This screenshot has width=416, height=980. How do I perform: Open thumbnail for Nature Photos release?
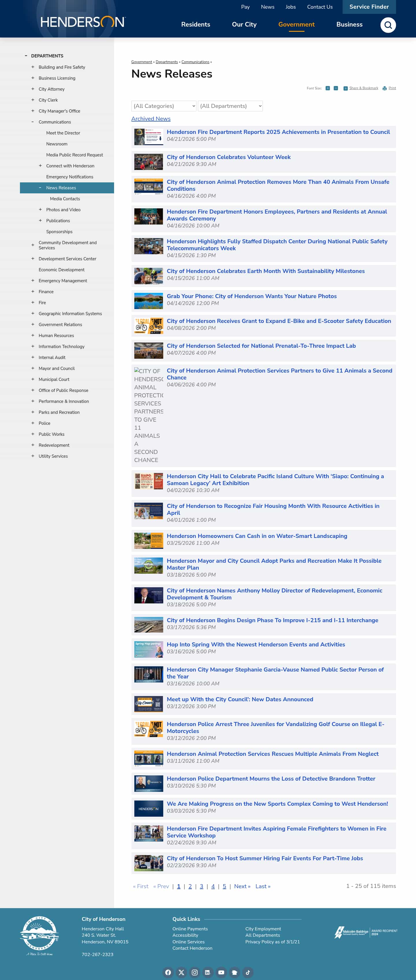tap(148, 301)
